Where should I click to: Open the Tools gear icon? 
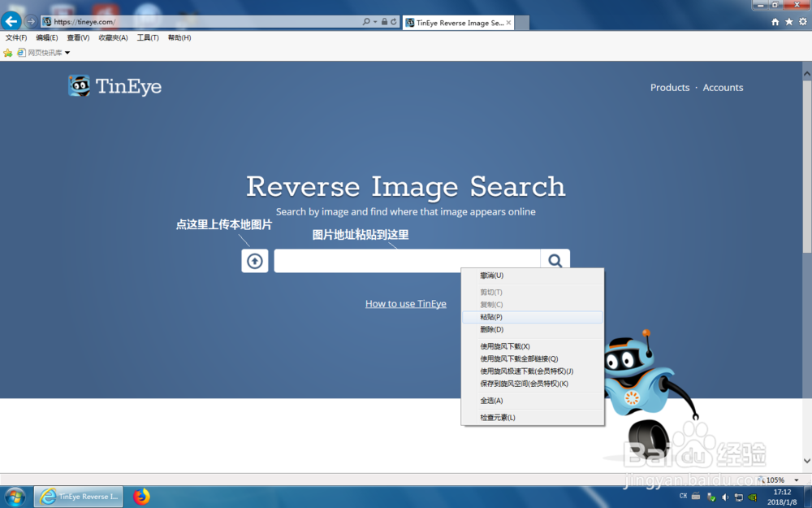[802, 22]
